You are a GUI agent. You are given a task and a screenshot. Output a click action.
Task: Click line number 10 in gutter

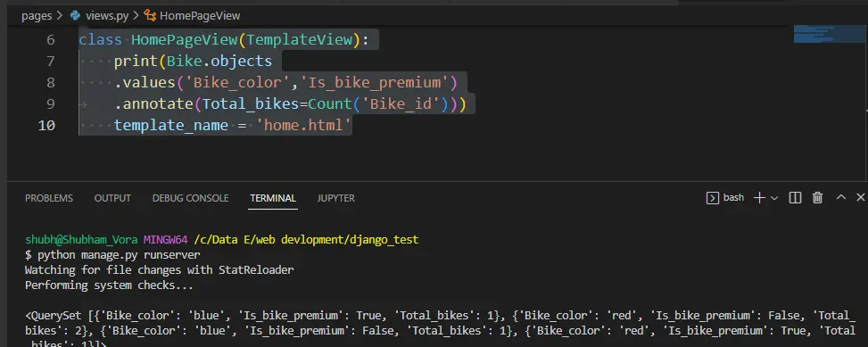click(x=46, y=126)
